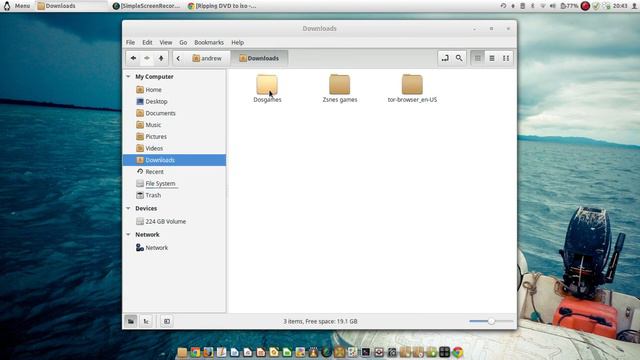Select Recent in the sidebar
640x360 pixels.
174,172
